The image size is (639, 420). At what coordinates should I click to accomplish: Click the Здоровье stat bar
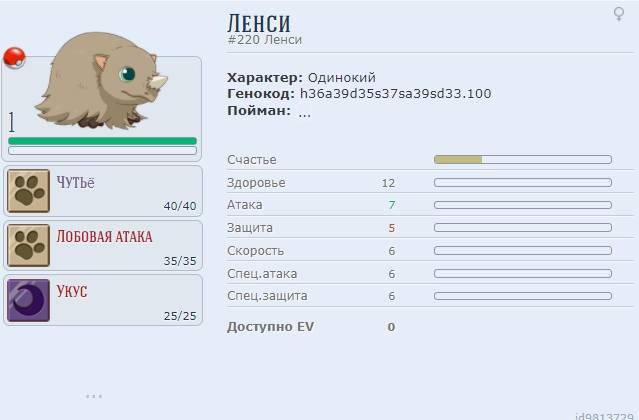click(523, 183)
